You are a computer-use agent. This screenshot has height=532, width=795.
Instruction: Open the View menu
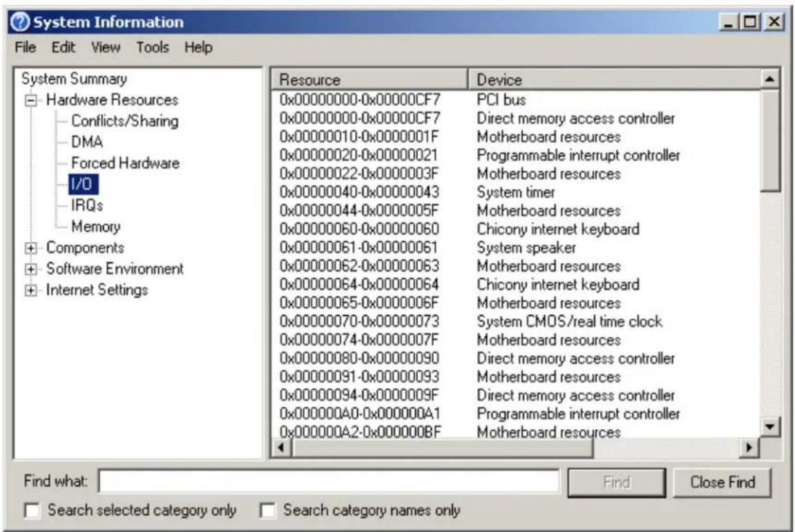[106, 47]
